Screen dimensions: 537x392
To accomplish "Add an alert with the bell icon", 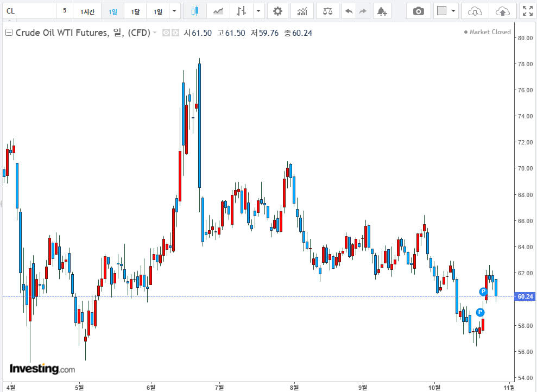I will (x=382, y=11).
